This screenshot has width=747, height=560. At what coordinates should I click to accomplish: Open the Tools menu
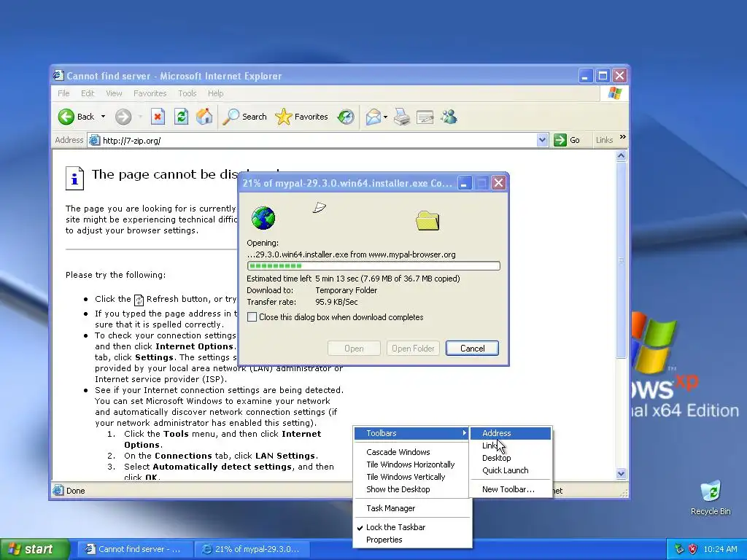coord(187,93)
